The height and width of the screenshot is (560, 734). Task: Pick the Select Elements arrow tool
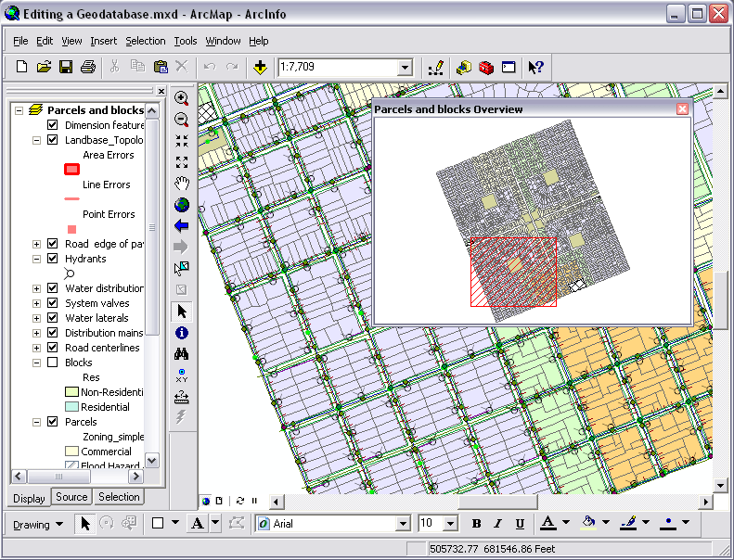pos(182,312)
